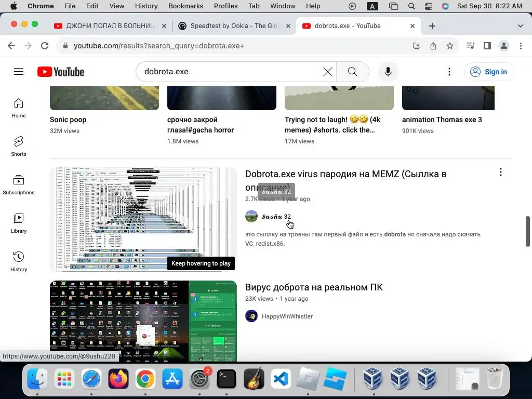Open the HappyWinWhistler channel link
The width and height of the screenshot is (532, 399).
287,316
